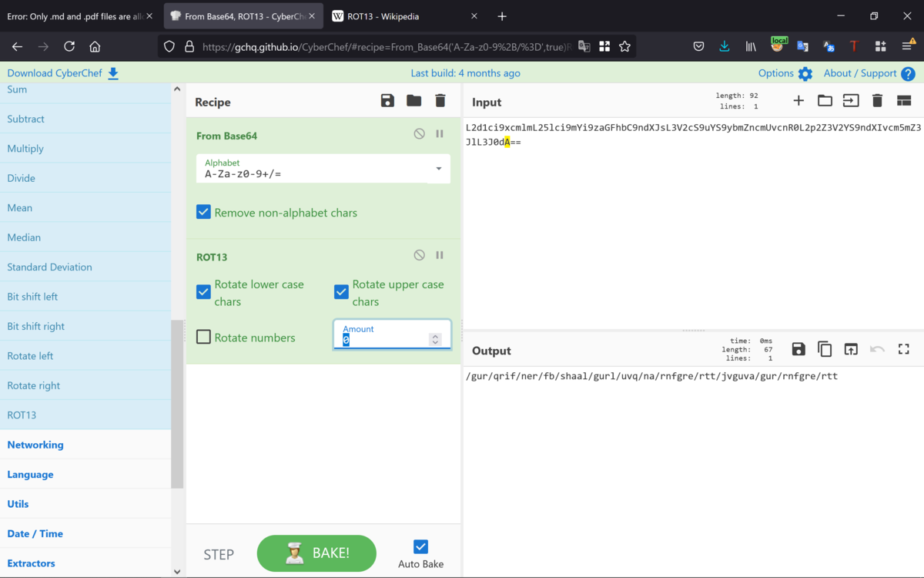Open the Options link
924x578 pixels.
tap(775, 73)
